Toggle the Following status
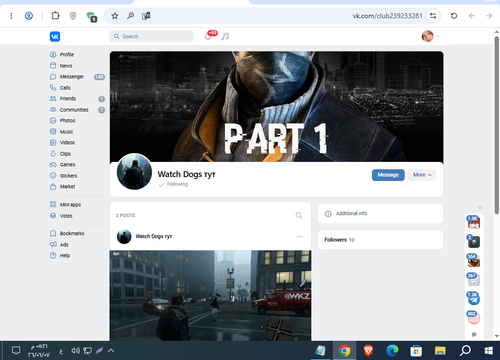 pyautogui.click(x=173, y=184)
